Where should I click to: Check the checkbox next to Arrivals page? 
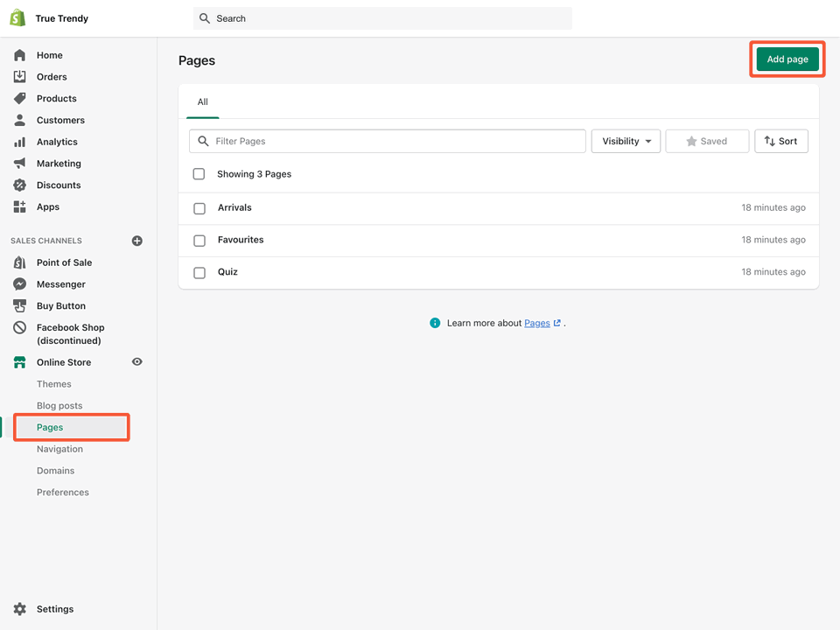click(199, 208)
